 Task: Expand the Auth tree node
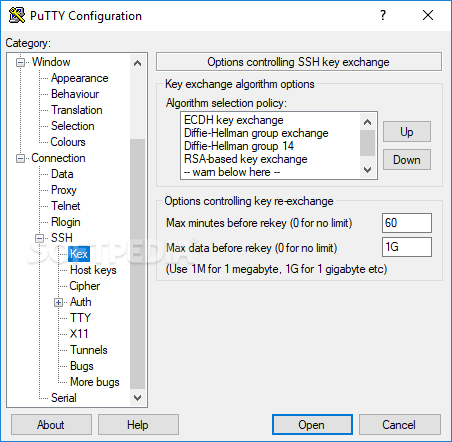(x=58, y=302)
